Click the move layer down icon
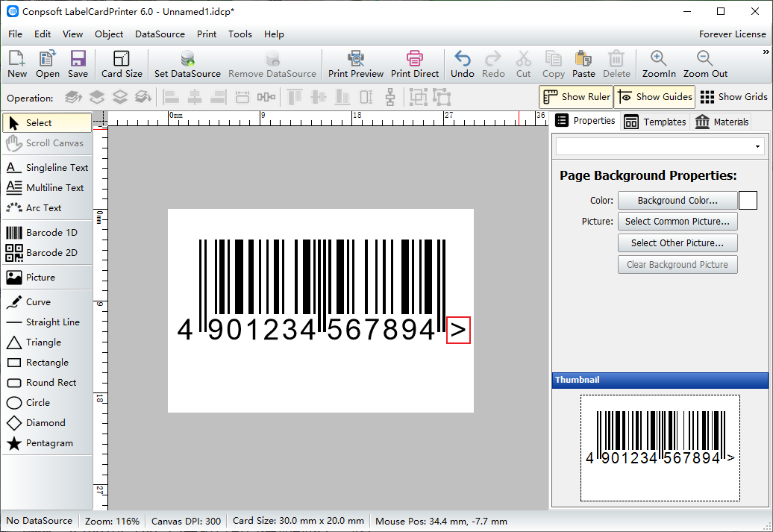The image size is (773, 532). pyautogui.click(x=120, y=97)
